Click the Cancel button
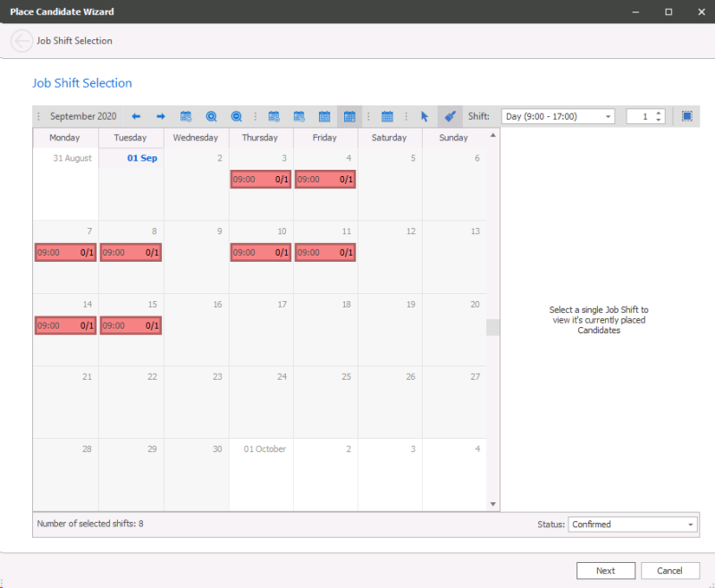715x588 pixels. click(x=669, y=570)
